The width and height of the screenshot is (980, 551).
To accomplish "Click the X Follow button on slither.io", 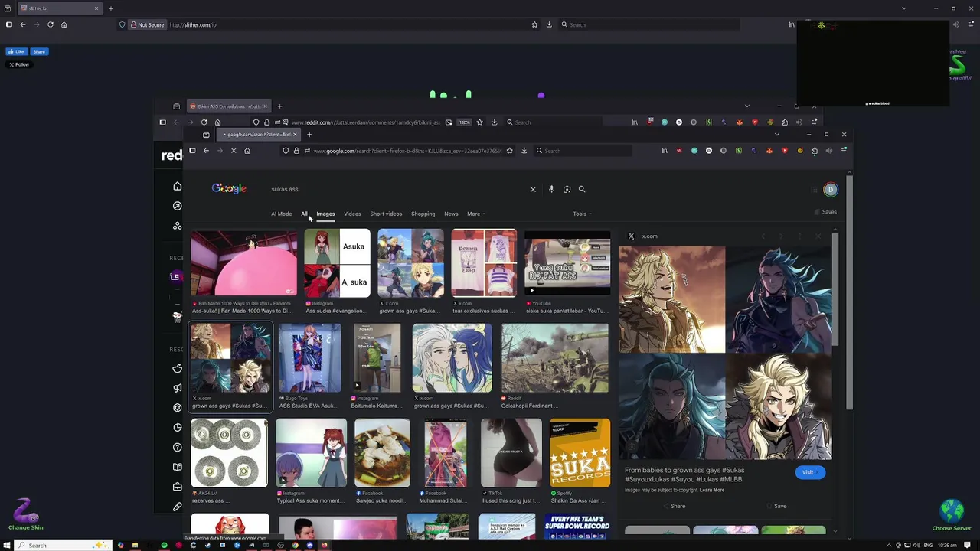I will [19, 64].
